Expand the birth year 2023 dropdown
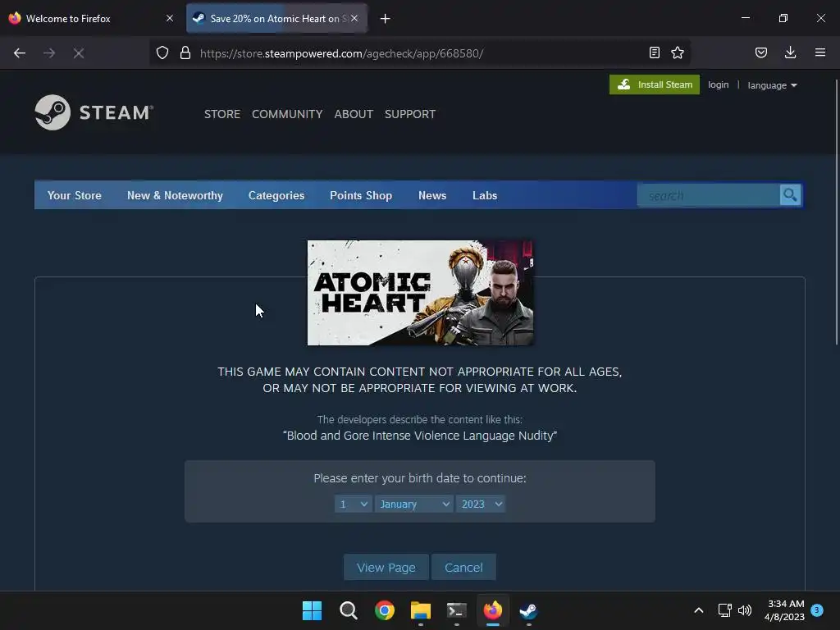840x630 pixels. pos(481,504)
